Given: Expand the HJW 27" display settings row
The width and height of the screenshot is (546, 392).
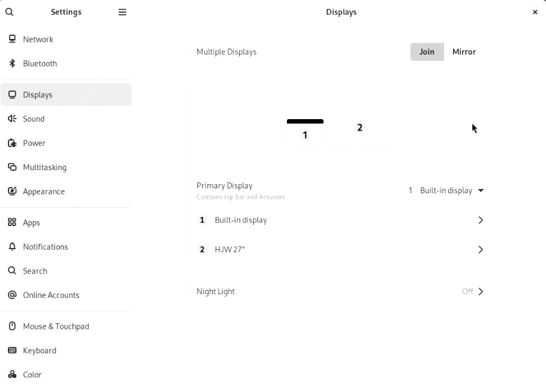Looking at the screenshot, I should coord(340,250).
